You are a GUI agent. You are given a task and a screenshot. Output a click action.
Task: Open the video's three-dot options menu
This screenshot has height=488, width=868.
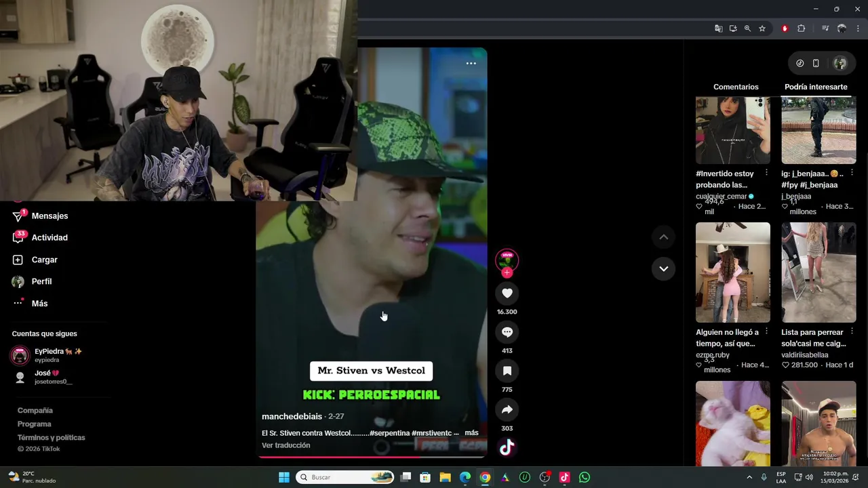(x=471, y=63)
